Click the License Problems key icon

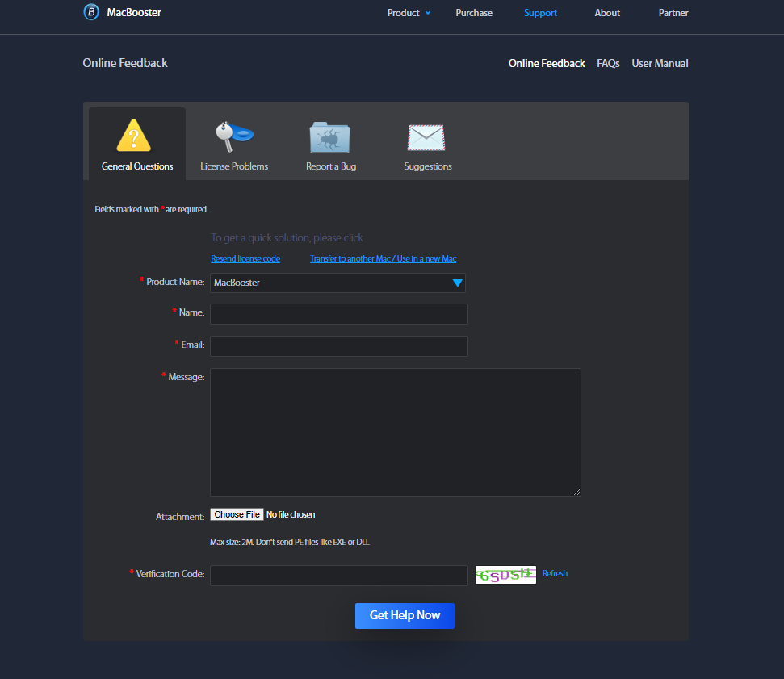tap(234, 136)
